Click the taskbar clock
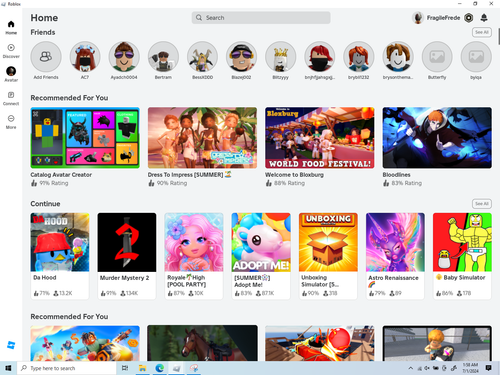This screenshot has width=500, height=375. (470, 368)
